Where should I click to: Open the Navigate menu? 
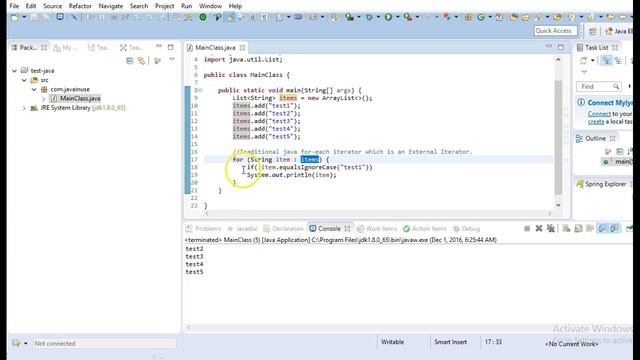(x=111, y=6)
